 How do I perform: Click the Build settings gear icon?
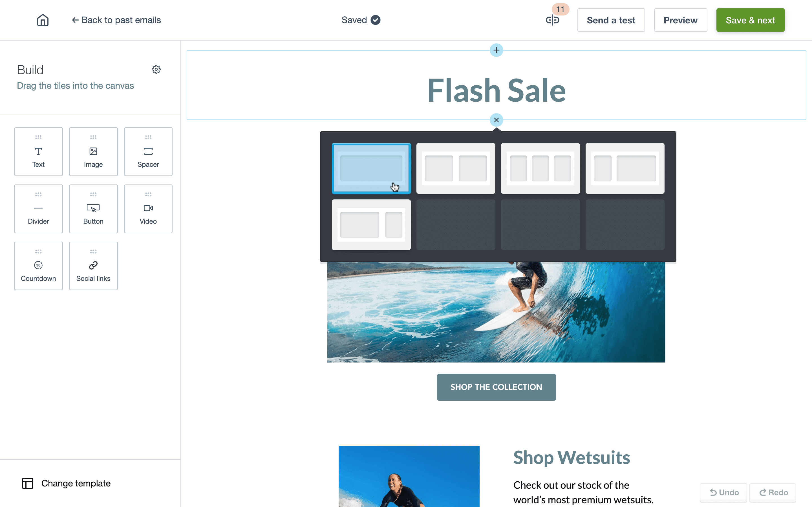point(156,69)
